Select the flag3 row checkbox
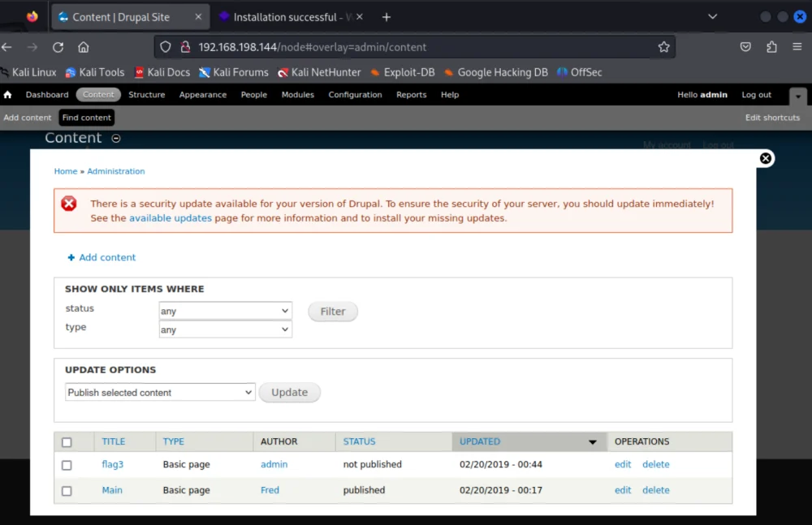812x525 pixels. (x=67, y=465)
